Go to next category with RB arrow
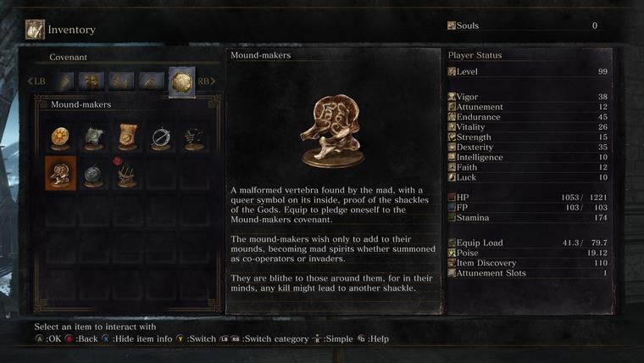644x363 pixels. pos(206,81)
